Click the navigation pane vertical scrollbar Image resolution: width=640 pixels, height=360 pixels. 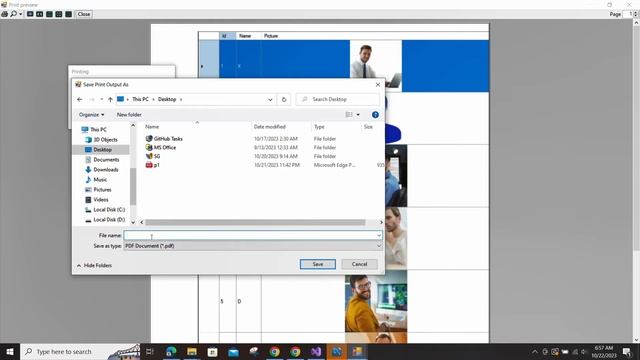coord(133,186)
